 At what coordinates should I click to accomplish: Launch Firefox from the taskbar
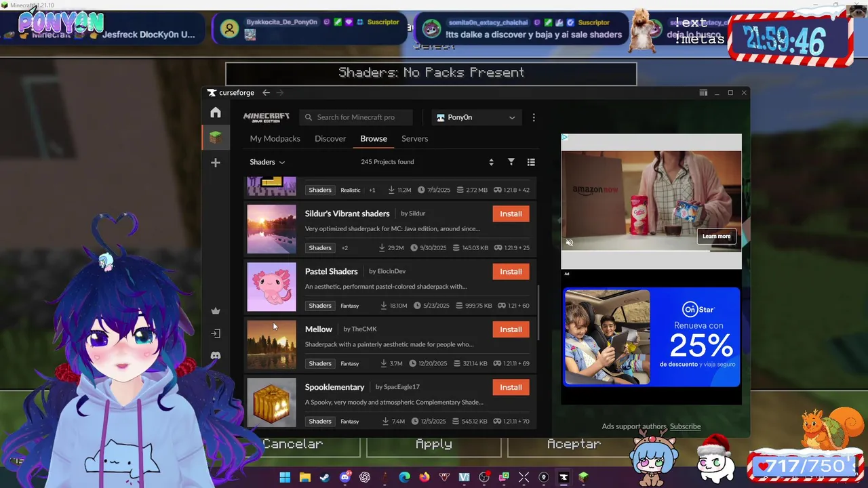click(x=425, y=477)
